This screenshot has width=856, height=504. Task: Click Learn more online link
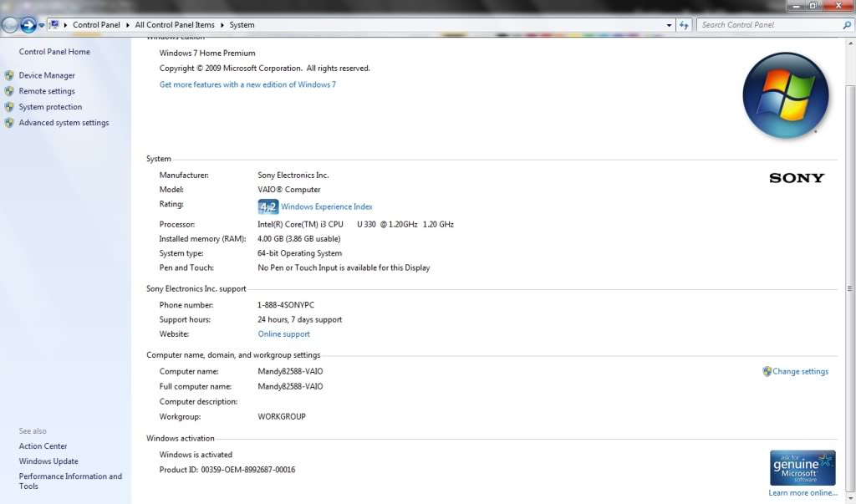tap(803, 493)
